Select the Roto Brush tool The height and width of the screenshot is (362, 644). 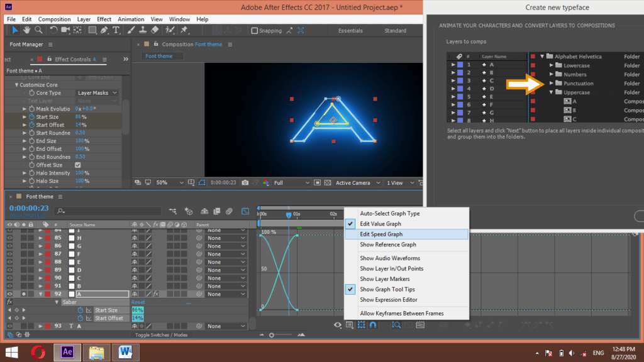coord(169,30)
